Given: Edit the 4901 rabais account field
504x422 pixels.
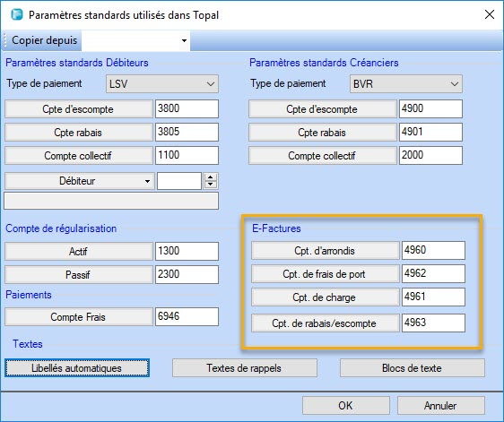Looking at the screenshot, I should pos(430,132).
